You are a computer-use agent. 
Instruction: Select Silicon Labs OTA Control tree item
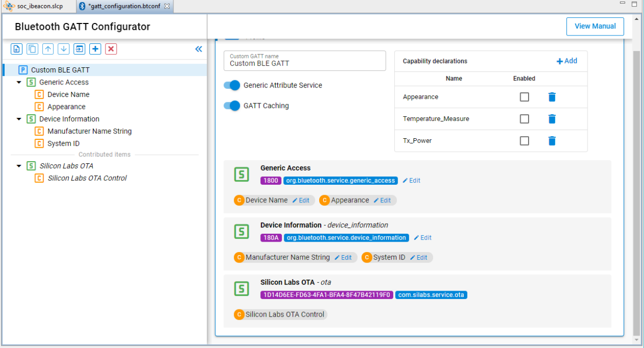[x=87, y=178]
